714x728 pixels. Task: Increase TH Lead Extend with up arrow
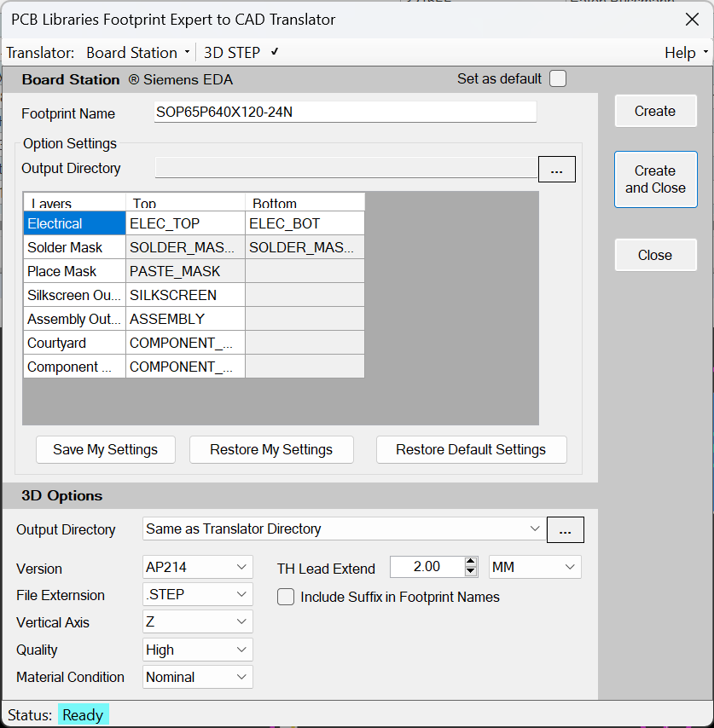pyautogui.click(x=470, y=562)
